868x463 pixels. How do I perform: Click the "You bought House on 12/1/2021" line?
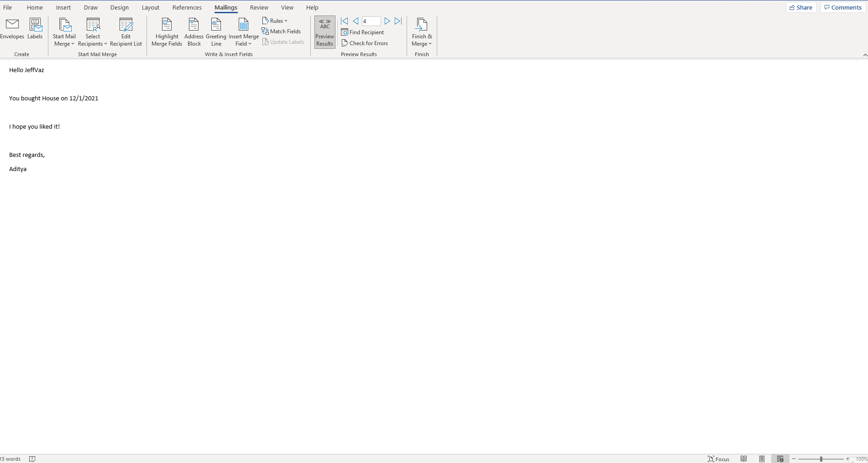(x=53, y=98)
